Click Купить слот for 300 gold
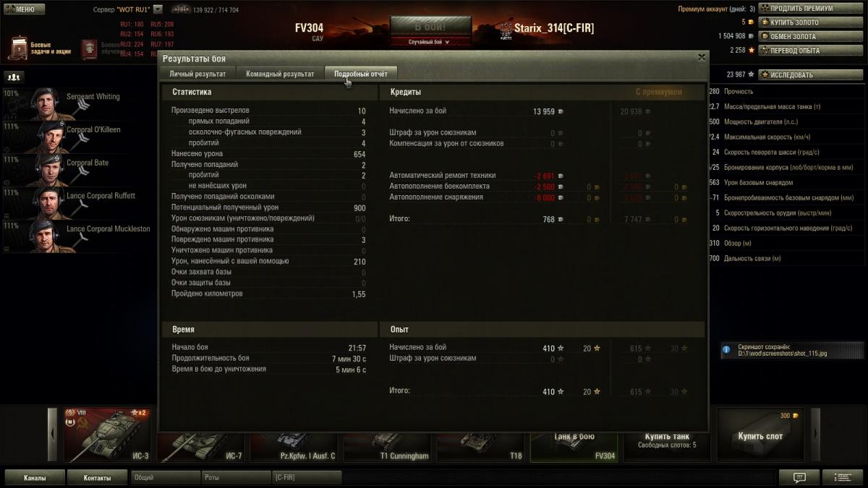 [x=760, y=435]
